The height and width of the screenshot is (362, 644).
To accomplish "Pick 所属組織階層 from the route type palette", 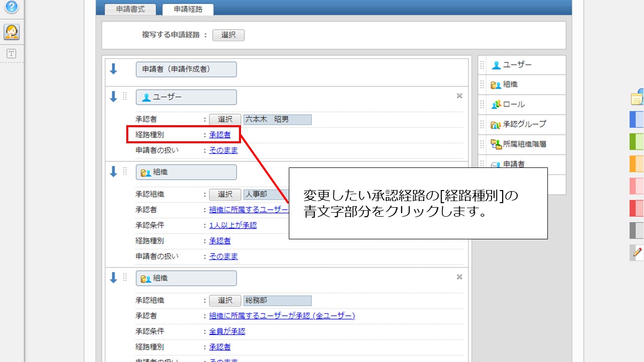I will (x=524, y=144).
